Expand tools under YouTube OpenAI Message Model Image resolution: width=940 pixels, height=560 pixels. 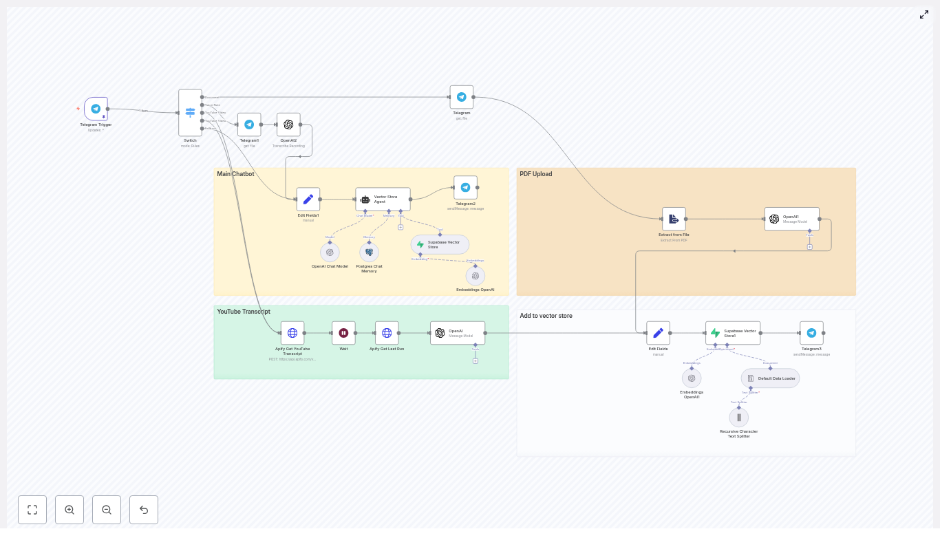pyautogui.click(x=475, y=360)
